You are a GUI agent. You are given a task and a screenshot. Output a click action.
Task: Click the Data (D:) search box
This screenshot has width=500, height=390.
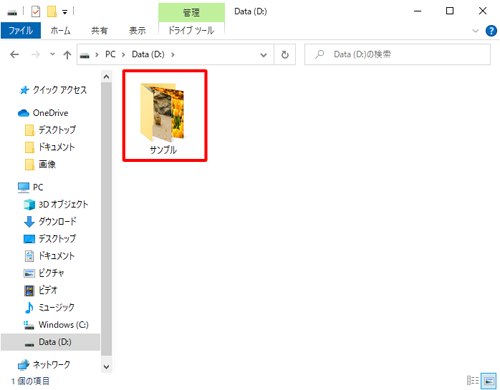pos(397,54)
